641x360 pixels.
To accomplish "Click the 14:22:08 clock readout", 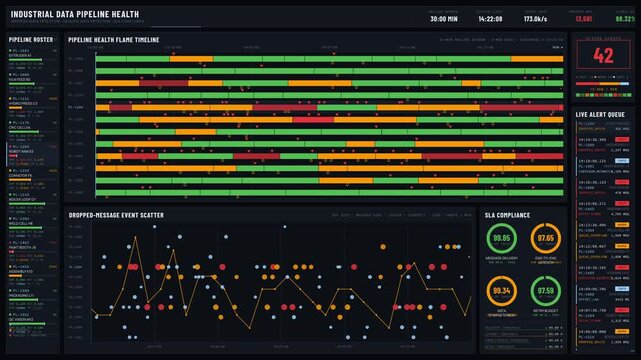I will (490, 19).
